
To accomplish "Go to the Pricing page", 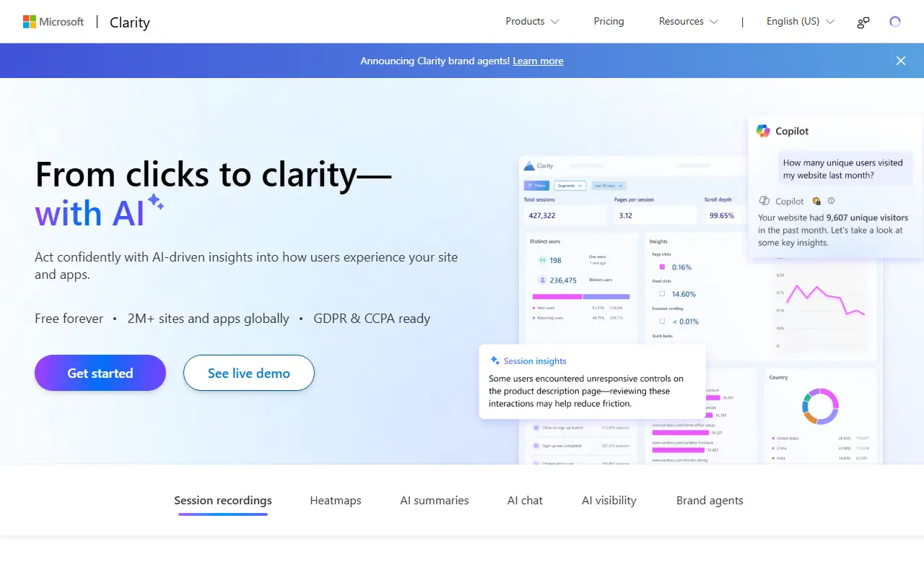I will (x=609, y=22).
